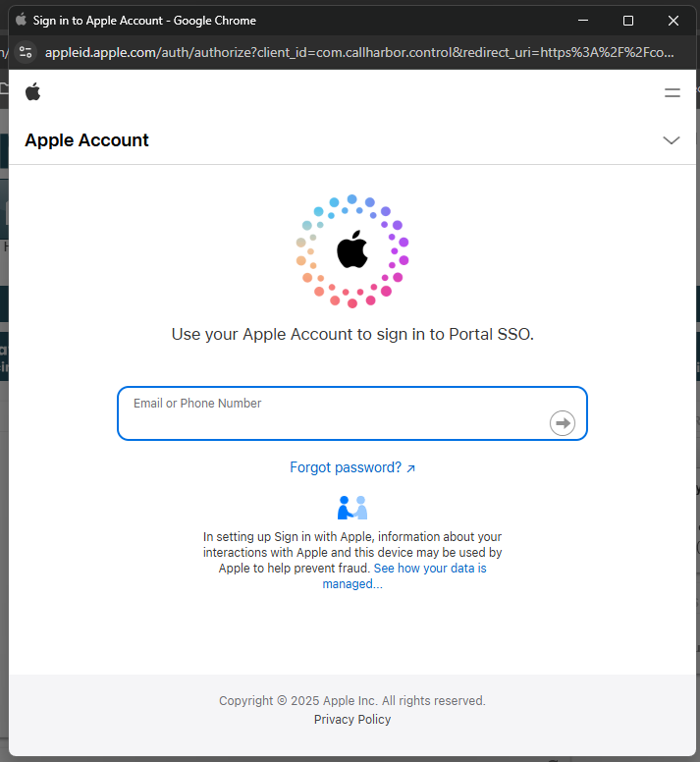Minimize the Chrome sign-in window
This screenshot has height=762, width=700.
pyautogui.click(x=583, y=20)
